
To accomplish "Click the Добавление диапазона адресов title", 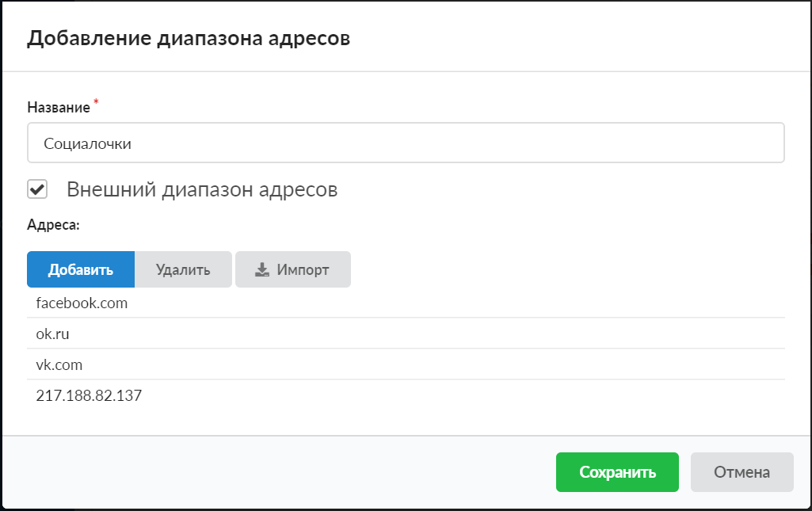I will pos(189,39).
